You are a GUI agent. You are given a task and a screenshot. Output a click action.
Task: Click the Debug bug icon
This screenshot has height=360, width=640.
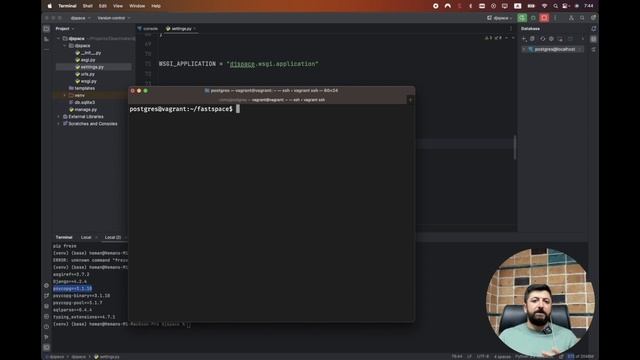click(533, 18)
